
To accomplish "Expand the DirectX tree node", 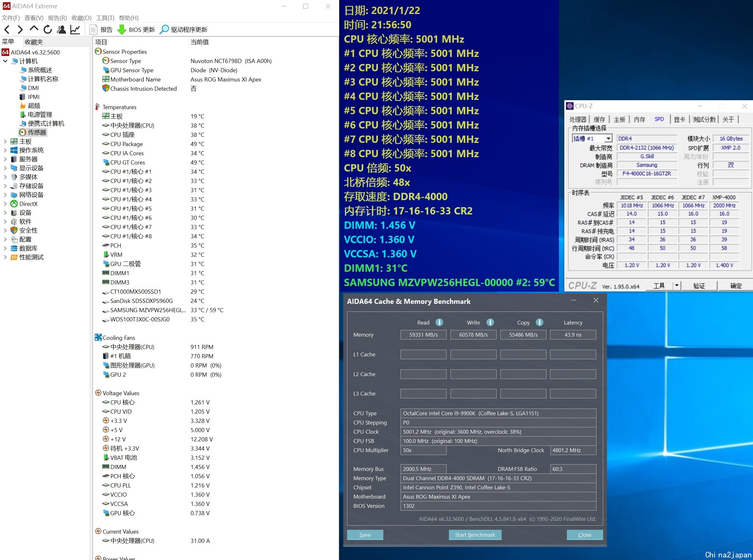I will (x=5, y=204).
